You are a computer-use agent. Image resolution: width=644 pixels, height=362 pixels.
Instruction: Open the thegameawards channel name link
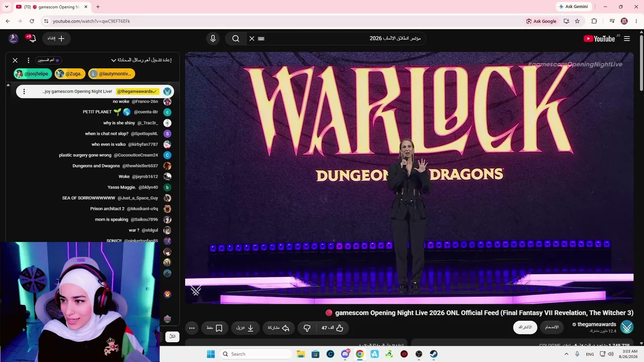click(597, 325)
